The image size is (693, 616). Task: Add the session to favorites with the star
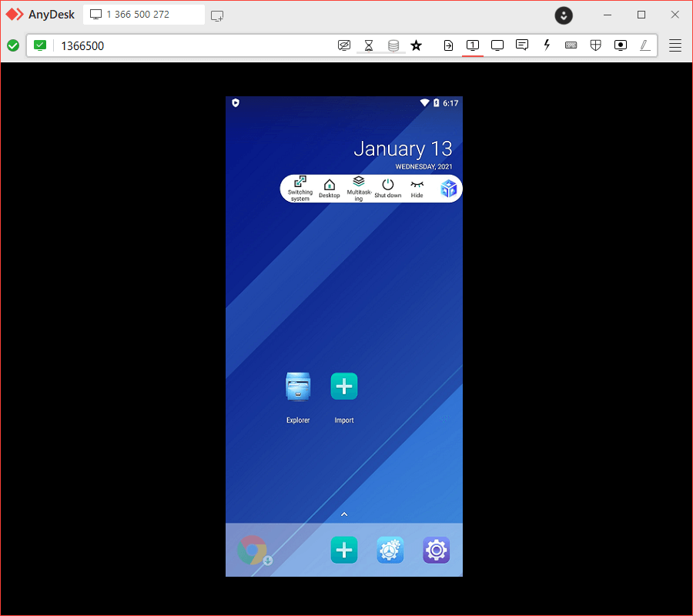pos(416,45)
